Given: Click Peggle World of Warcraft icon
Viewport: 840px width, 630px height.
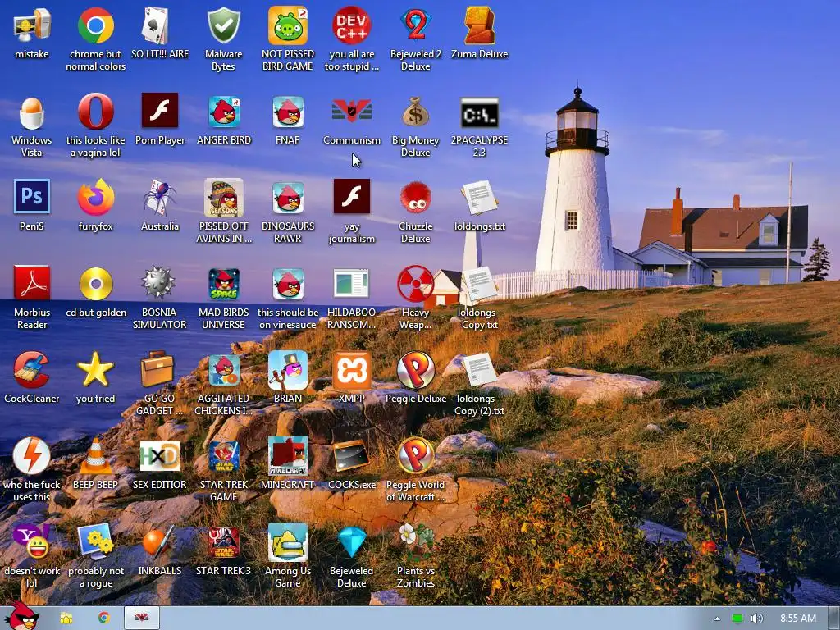Looking at the screenshot, I should coord(416,456).
